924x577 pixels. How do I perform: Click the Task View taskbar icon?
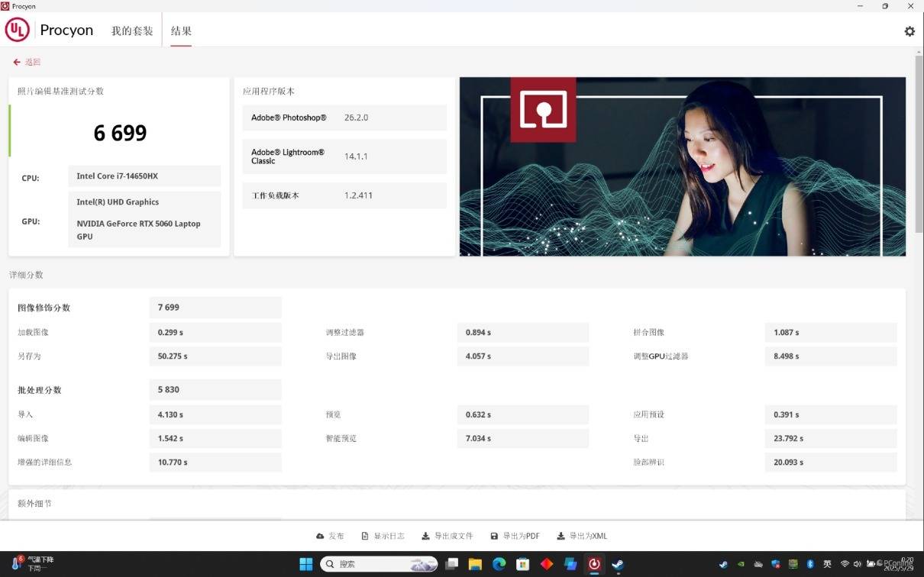[x=452, y=564]
